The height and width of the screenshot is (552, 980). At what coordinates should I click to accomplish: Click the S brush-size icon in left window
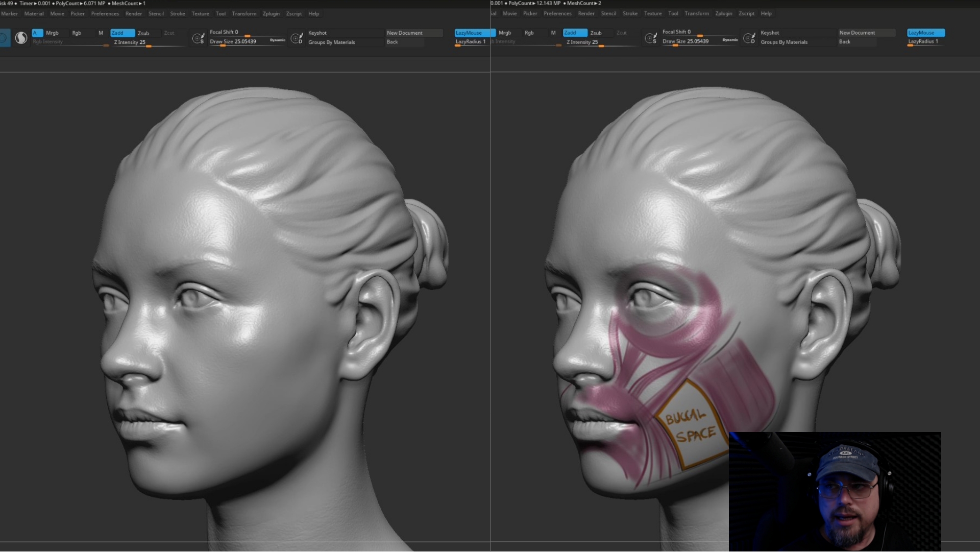tap(199, 38)
